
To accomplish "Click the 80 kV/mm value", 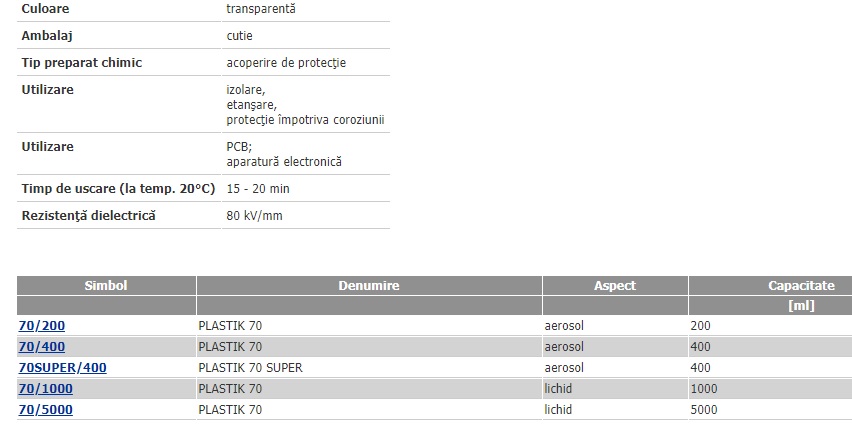I will (x=254, y=216).
